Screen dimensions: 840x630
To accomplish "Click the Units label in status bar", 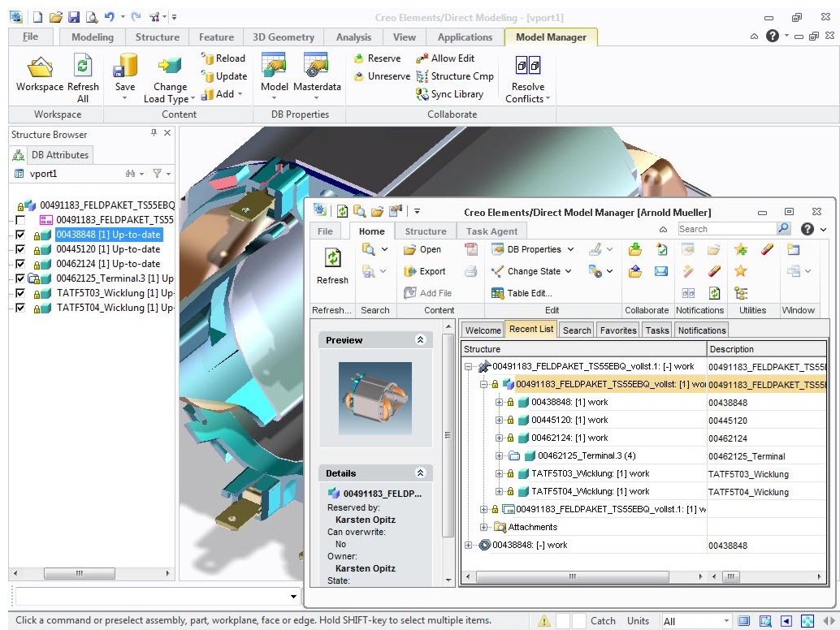I will click(x=638, y=621).
